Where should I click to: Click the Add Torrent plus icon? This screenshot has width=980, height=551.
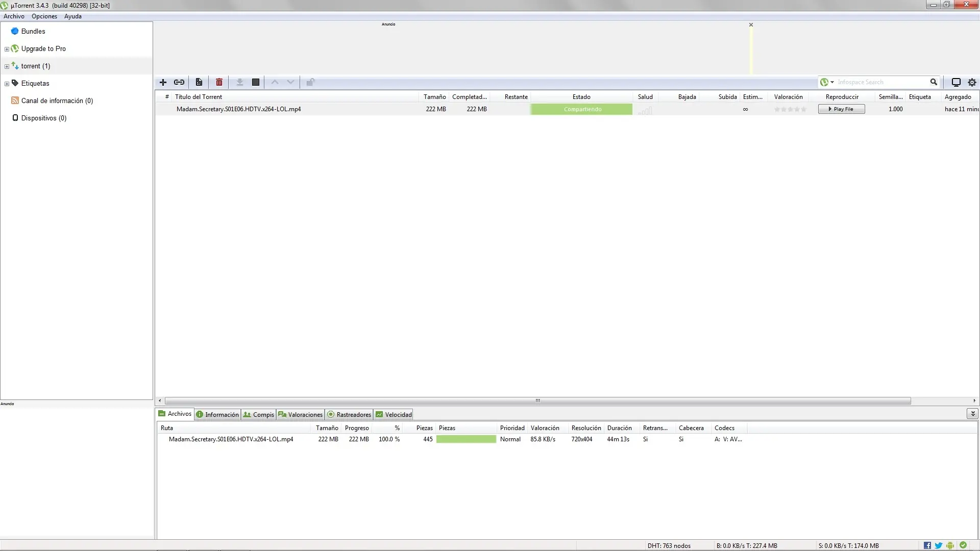coord(163,82)
